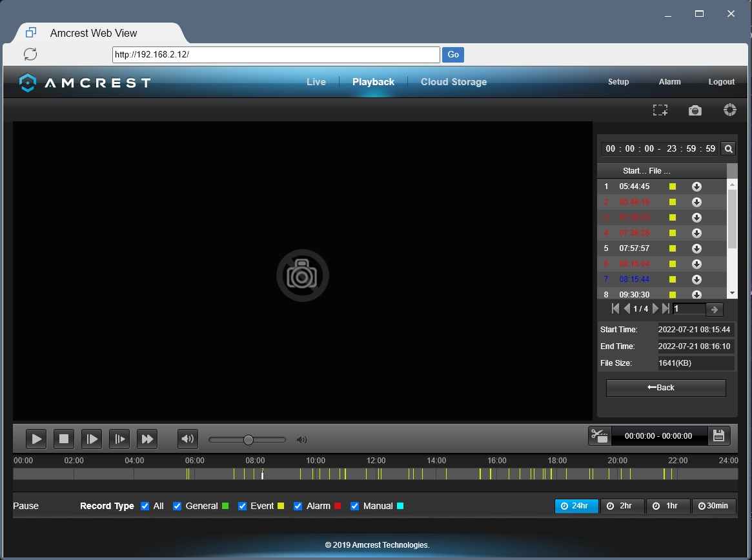Click the video clip scissors icon
This screenshot has height=560, width=752.
[600, 436]
